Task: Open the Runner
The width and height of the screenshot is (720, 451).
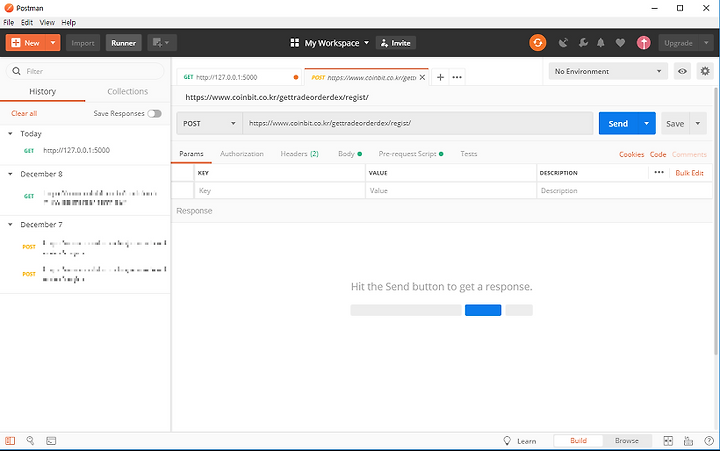Action: 124,43
